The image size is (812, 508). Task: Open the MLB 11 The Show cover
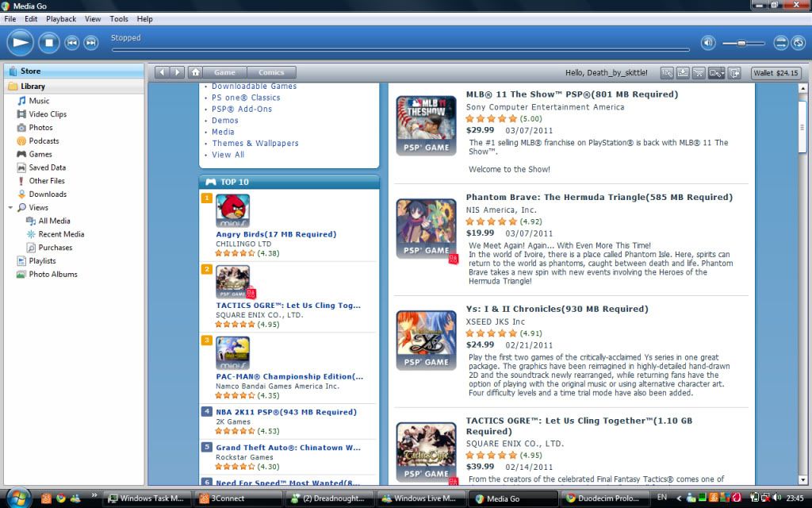click(426, 125)
